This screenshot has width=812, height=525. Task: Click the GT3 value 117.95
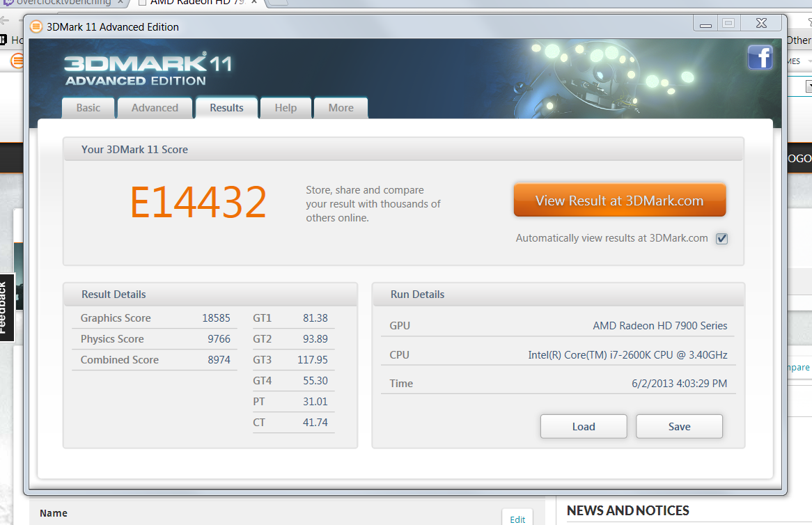[313, 359]
